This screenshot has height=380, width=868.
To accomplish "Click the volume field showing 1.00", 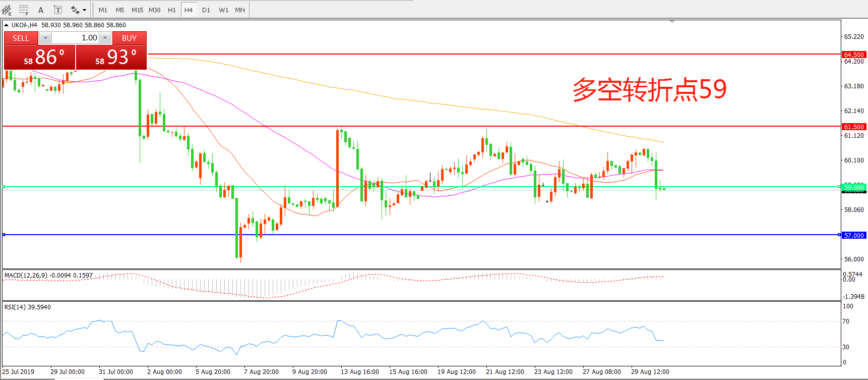I will click(75, 38).
